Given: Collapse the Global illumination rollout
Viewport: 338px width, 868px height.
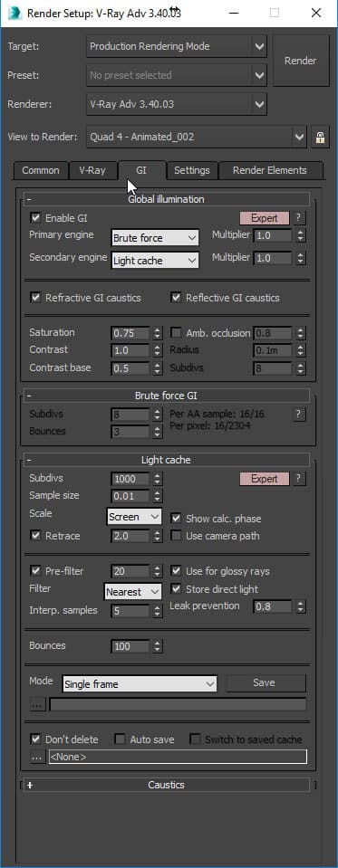Looking at the screenshot, I should 166,199.
